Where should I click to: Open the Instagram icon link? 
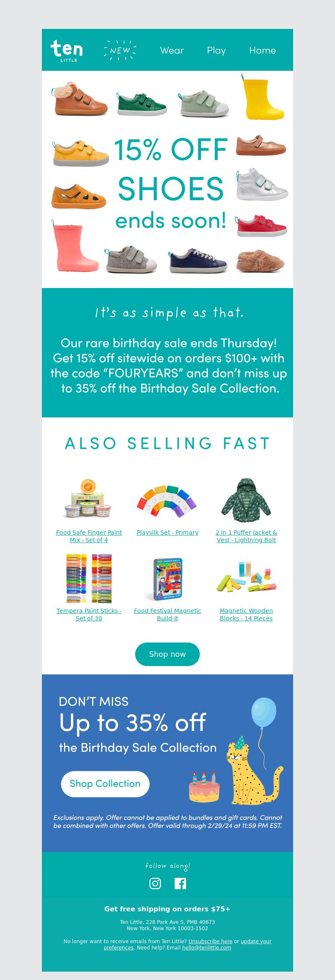155,883
